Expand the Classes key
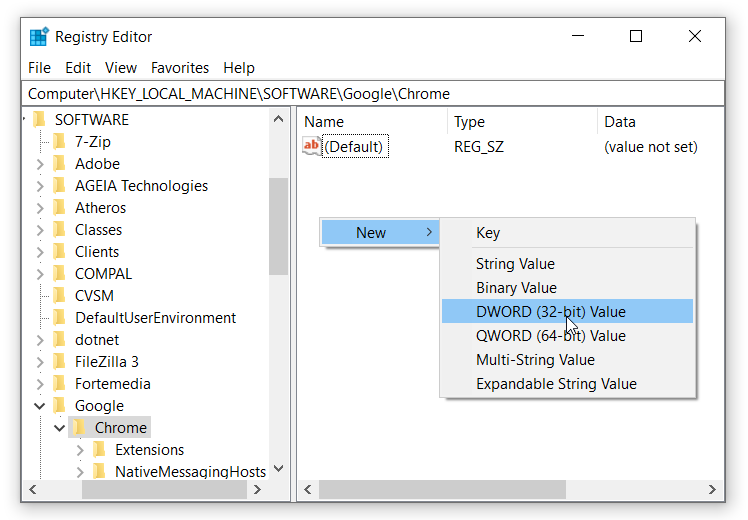 [x=40, y=230]
